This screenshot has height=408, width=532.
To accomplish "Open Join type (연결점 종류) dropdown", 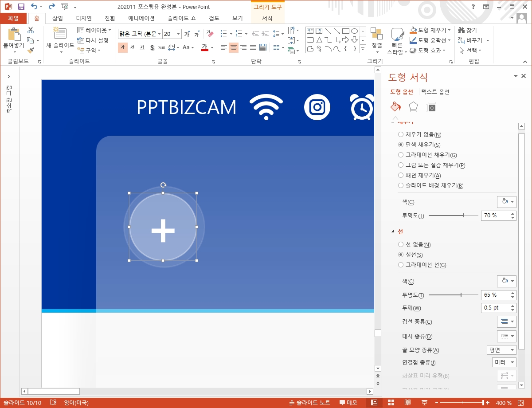I will point(504,362).
